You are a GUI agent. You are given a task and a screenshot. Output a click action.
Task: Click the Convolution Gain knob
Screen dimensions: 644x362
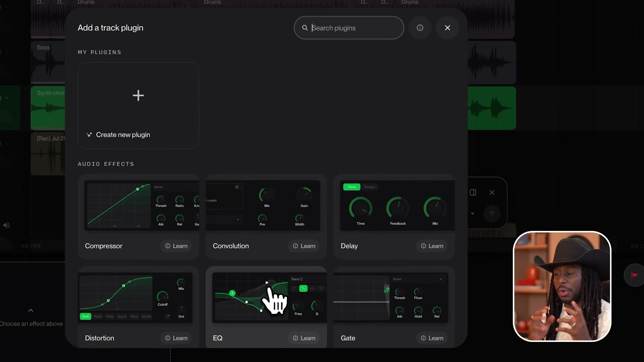[x=304, y=195]
